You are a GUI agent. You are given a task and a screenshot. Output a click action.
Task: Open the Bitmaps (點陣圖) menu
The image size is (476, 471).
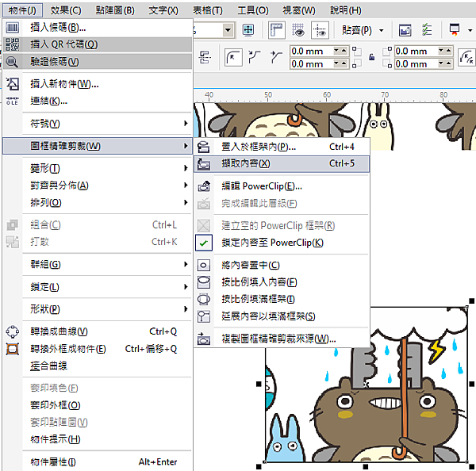115,10
